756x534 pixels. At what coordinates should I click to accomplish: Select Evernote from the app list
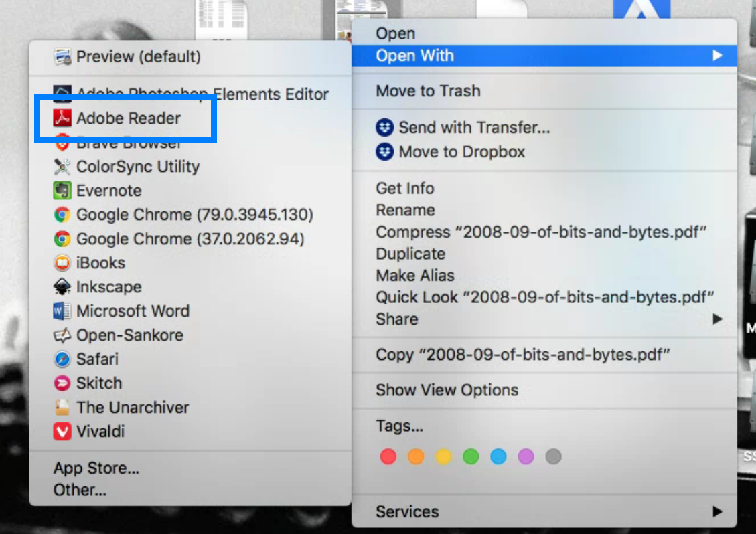tap(109, 191)
